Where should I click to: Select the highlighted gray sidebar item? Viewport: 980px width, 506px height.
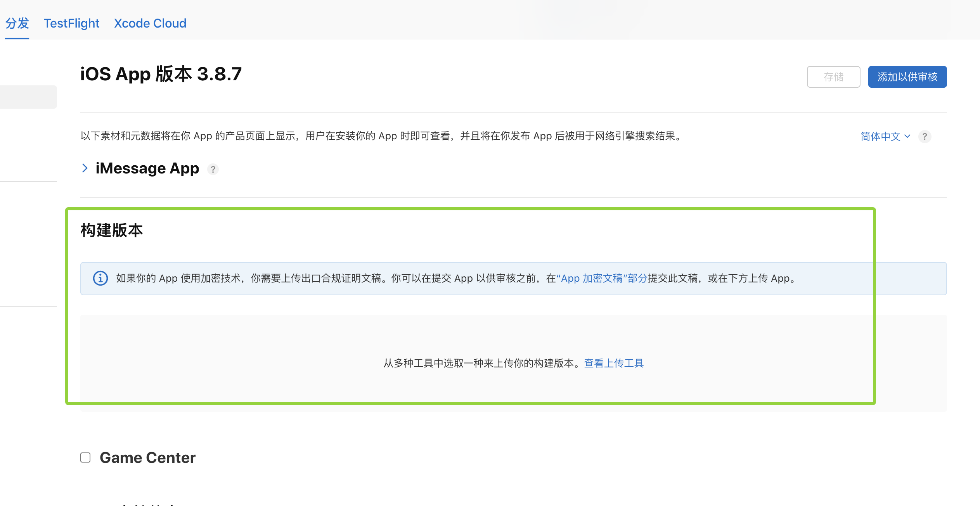pos(28,97)
